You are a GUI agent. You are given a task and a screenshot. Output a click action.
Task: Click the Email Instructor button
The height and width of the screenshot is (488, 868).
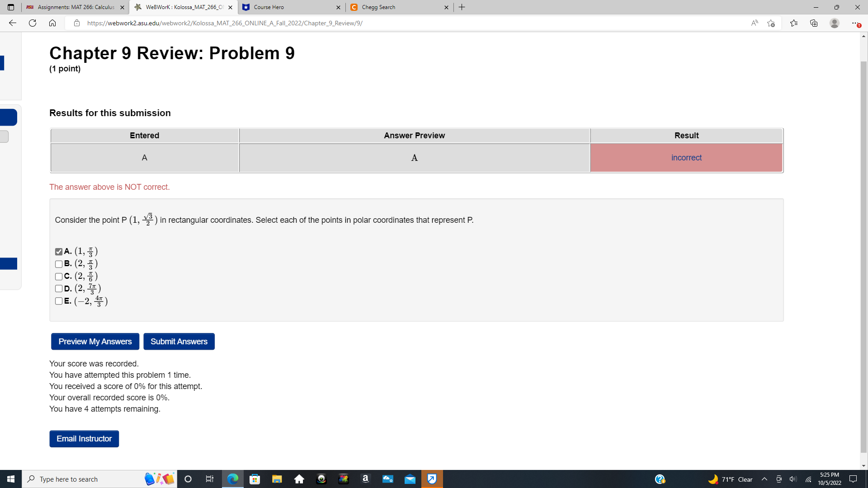point(84,438)
